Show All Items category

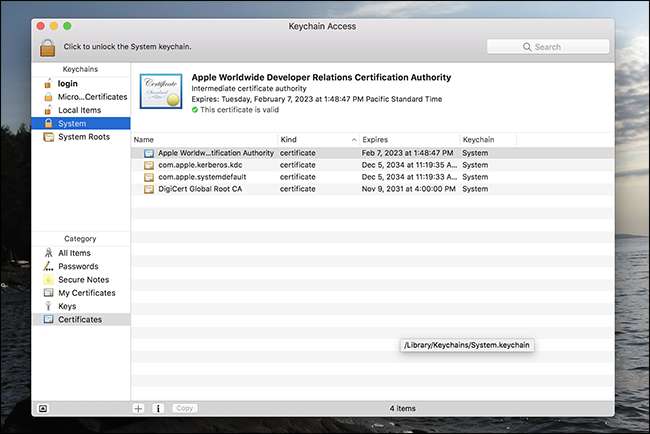tap(73, 253)
